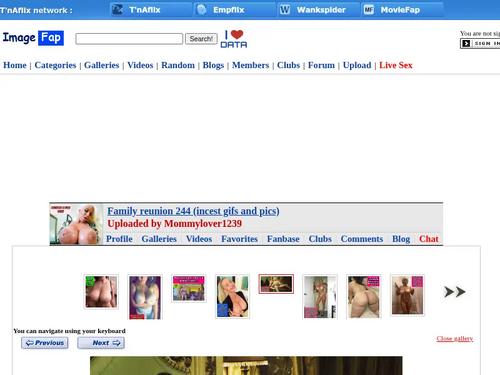Advance thumbnails with the double-arrow icon

click(454, 292)
